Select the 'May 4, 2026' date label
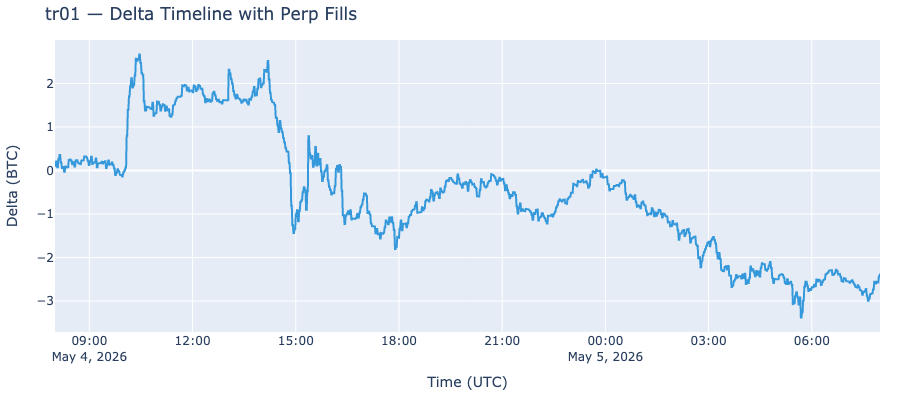Screen dimensions: 900x400 [89, 357]
